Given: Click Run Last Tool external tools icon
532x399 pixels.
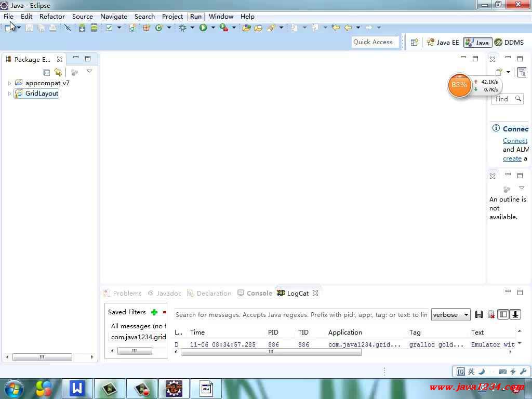Looking at the screenshot, I should (x=223, y=28).
